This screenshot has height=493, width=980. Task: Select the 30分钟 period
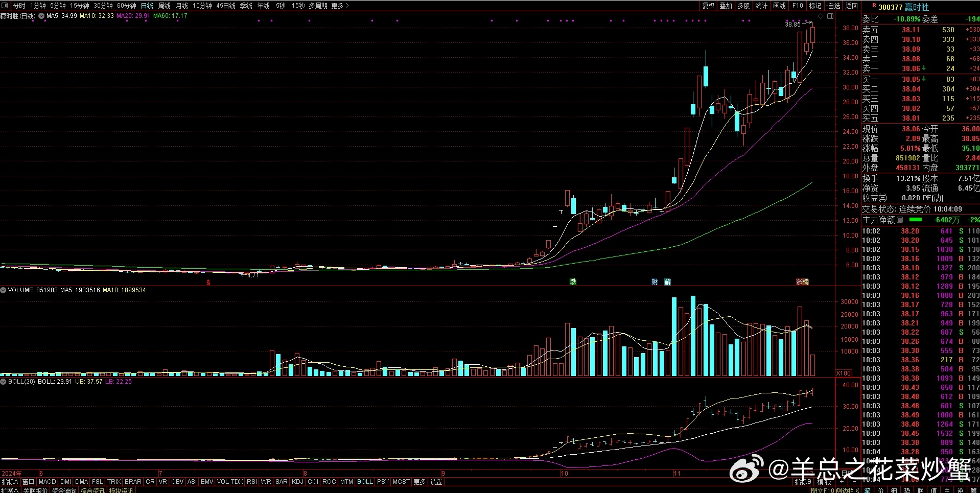click(x=103, y=6)
